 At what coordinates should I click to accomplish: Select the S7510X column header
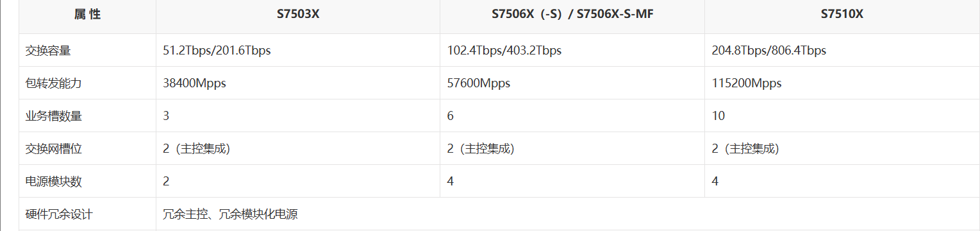click(x=842, y=15)
